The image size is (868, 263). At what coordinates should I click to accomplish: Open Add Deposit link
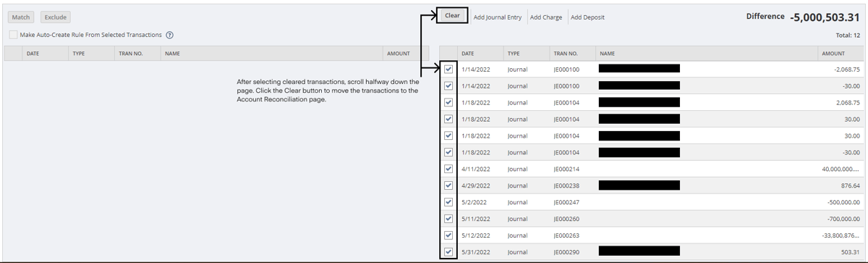coord(587,17)
